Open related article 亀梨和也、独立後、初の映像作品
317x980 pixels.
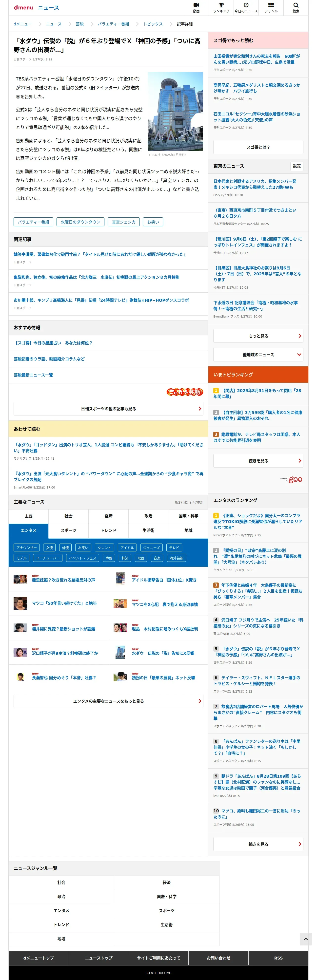coord(97,277)
